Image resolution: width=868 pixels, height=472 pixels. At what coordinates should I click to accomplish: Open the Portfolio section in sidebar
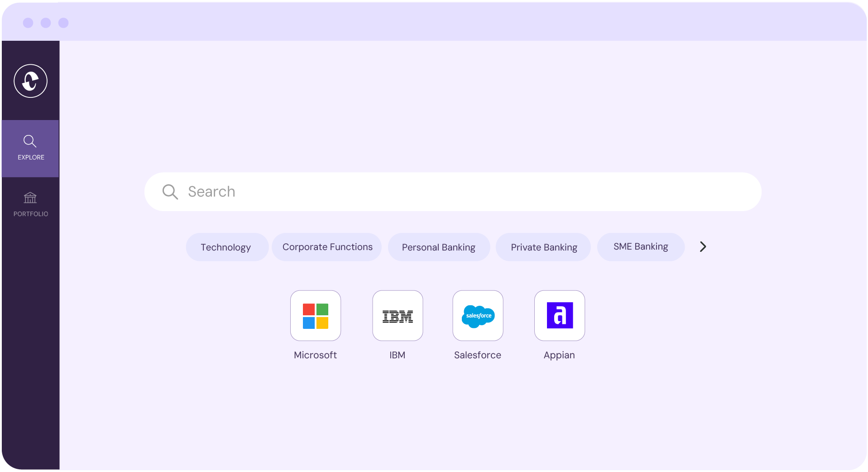click(30, 204)
